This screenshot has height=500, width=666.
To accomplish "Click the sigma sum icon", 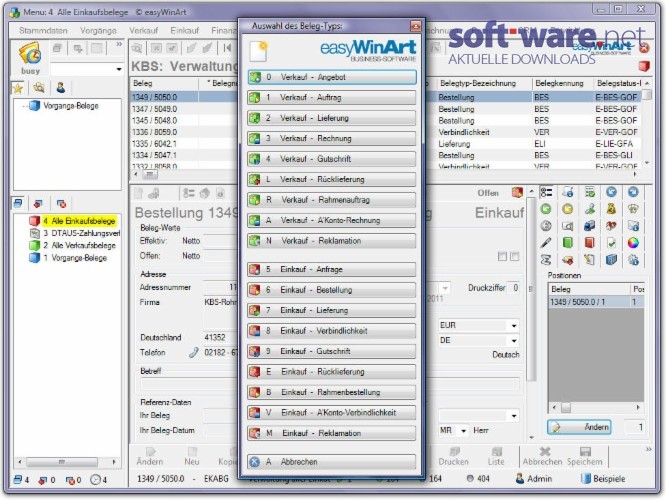I will click(546, 260).
